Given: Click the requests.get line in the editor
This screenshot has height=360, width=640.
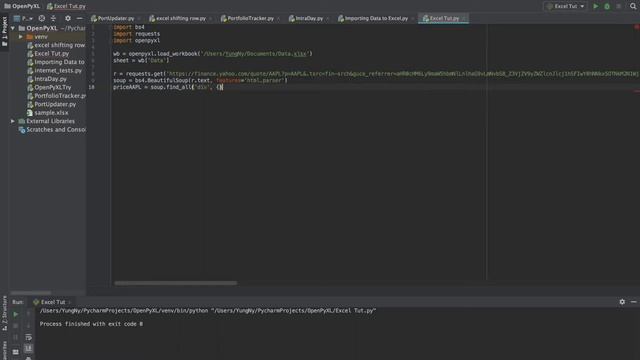Looking at the screenshot, I should coord(376,74).
